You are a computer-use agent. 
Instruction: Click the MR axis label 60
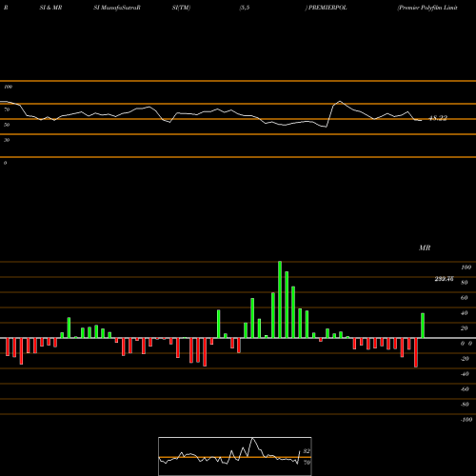465,298
